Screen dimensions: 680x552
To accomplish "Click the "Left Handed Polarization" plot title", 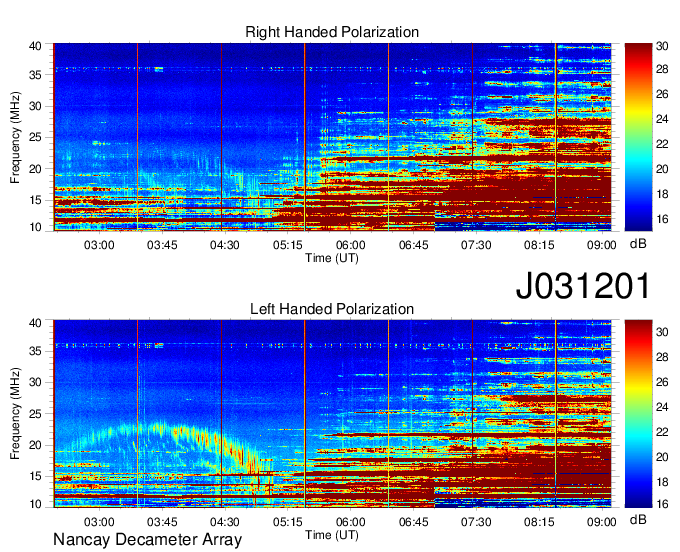I will (332, 309).
